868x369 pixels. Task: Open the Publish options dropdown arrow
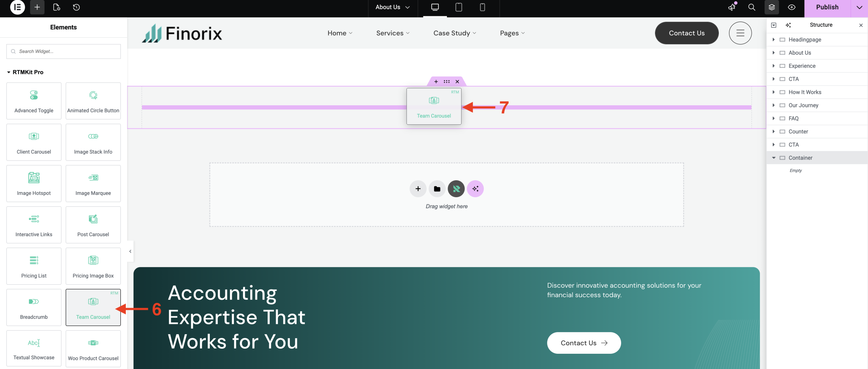(x=859, y=7)
